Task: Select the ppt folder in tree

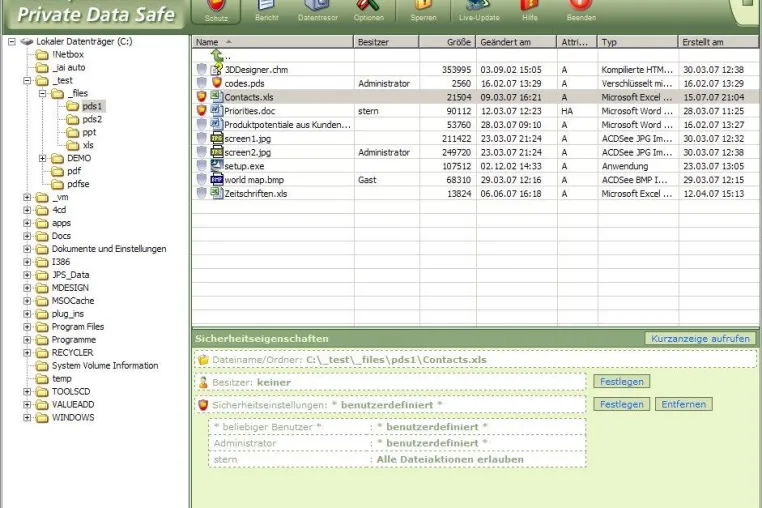Action: click(x=89, y=132)
